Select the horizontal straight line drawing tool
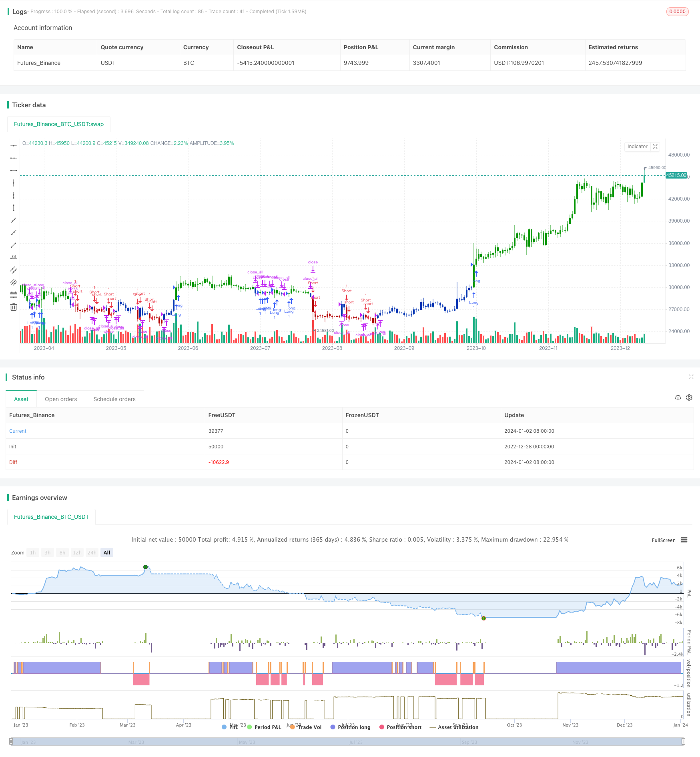700x757 pixels. tap(14, 146)
